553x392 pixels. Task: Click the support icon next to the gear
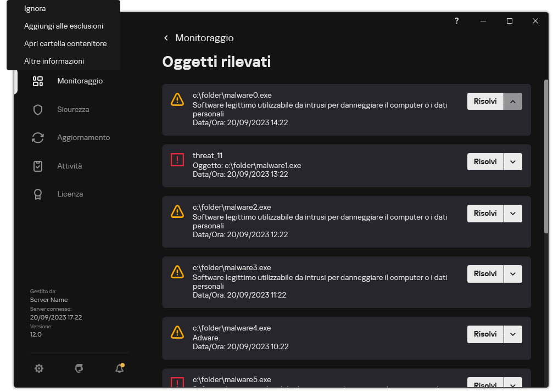click(x=79, y=368)
